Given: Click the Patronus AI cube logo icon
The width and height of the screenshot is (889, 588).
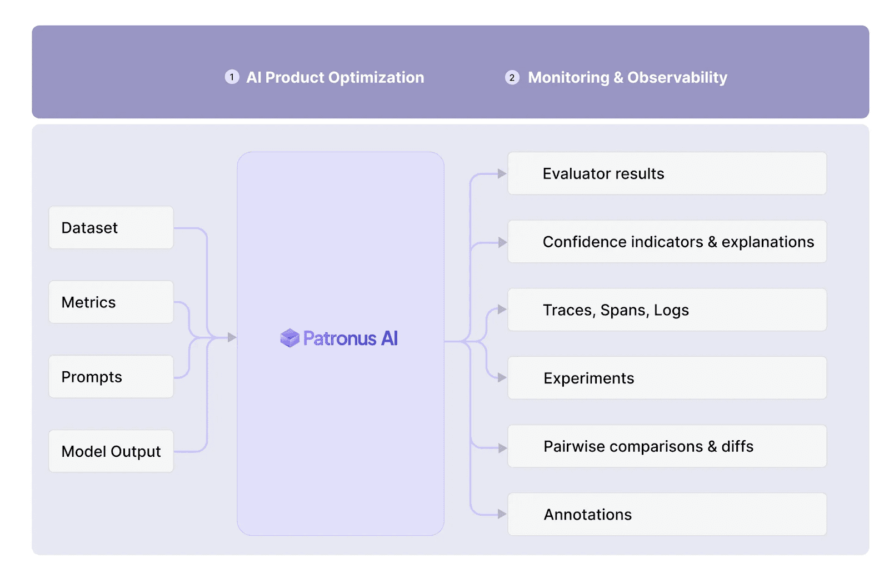Looking at the screenshot, I should [x=289, y=338].
